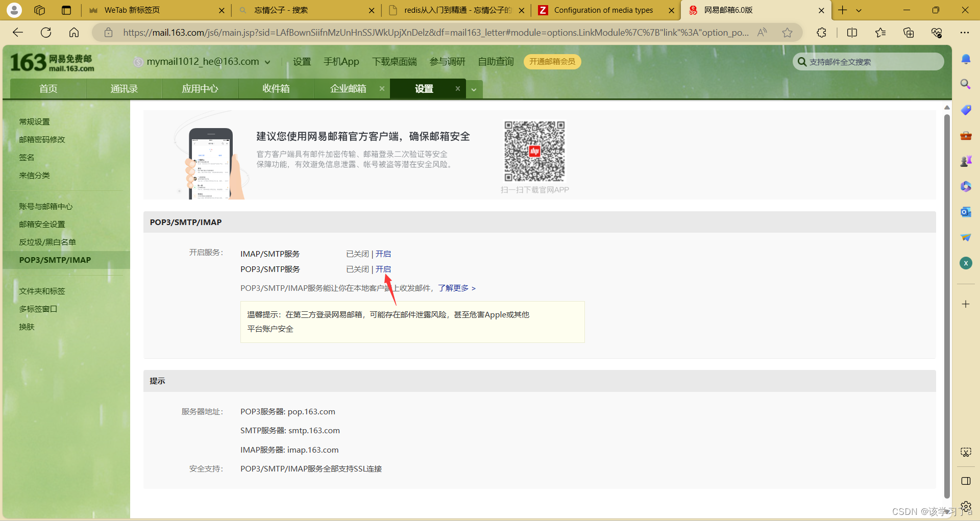Click the browser address bar URL
Screen dimensions: 980x521
click(435, 33)
